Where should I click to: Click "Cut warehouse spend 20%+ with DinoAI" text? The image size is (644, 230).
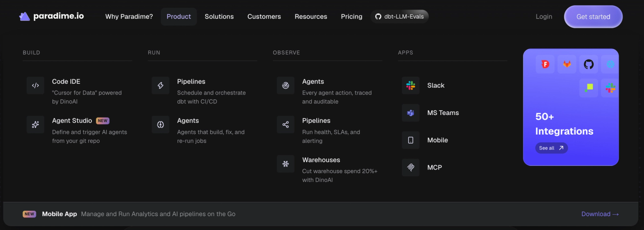[340, 176]
